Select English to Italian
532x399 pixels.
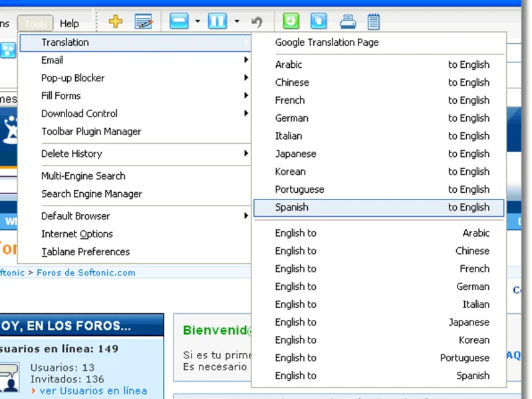(378, 305)
